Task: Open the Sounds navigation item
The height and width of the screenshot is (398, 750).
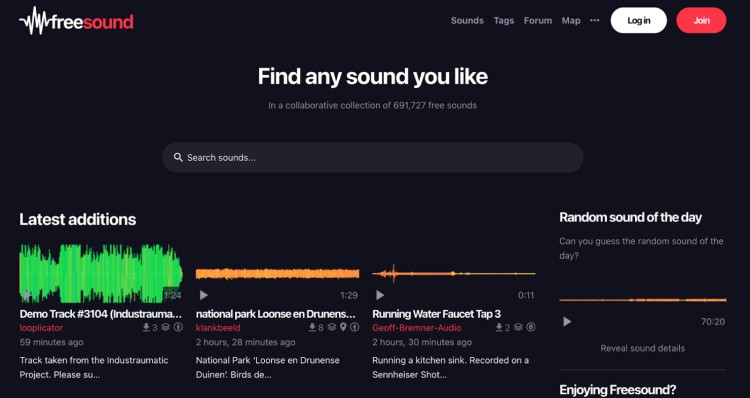Action: click(467, 21)
